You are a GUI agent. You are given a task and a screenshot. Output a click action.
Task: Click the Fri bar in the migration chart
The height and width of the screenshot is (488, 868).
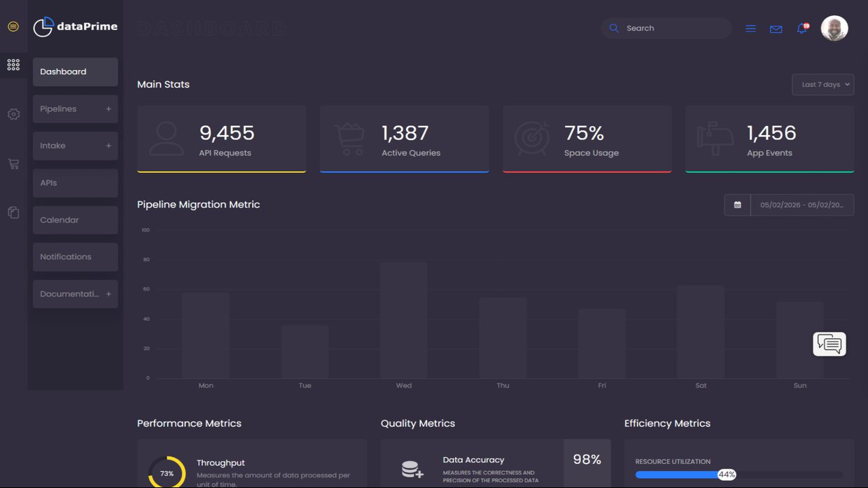click(602, 343)
